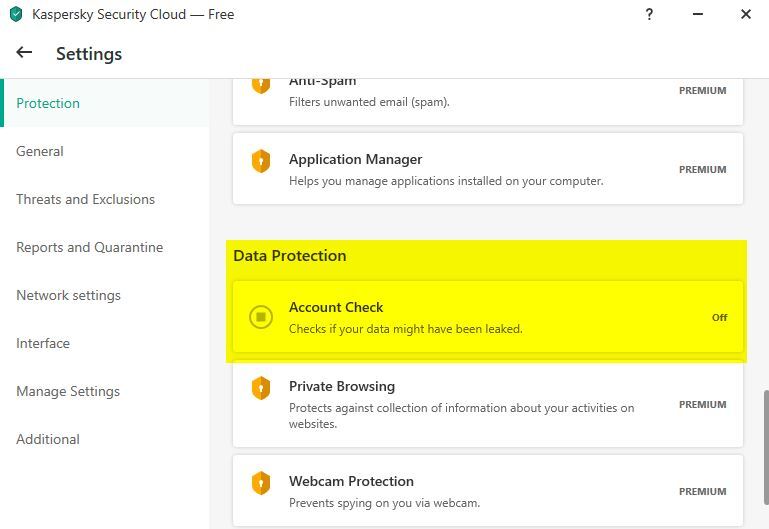Open Network settings section

pos(68,295)
